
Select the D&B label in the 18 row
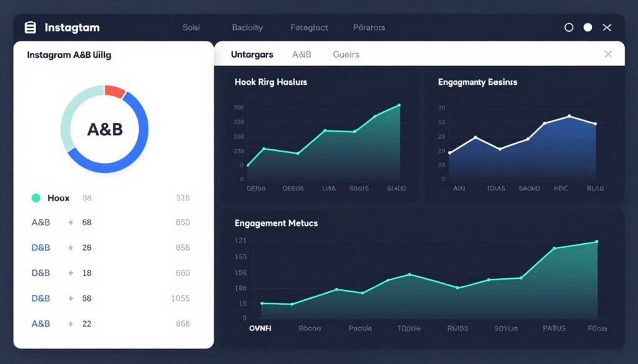pos(40,273)
